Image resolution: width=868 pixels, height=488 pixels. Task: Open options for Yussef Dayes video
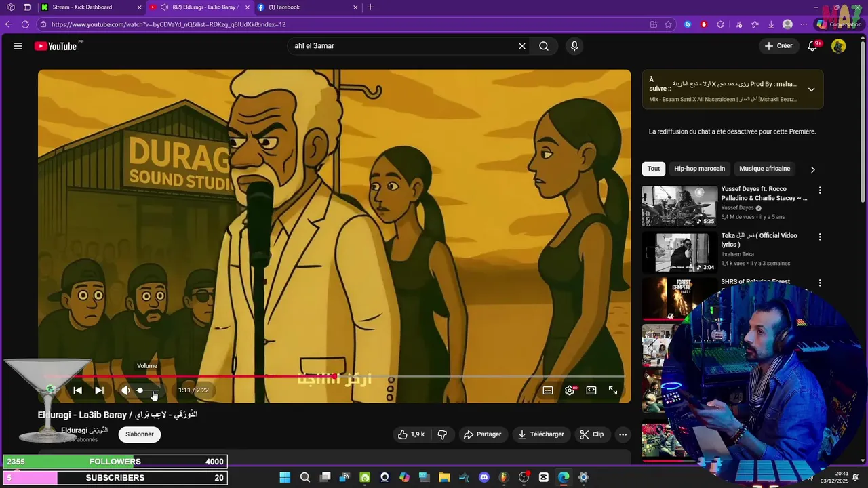pos(820,190)
